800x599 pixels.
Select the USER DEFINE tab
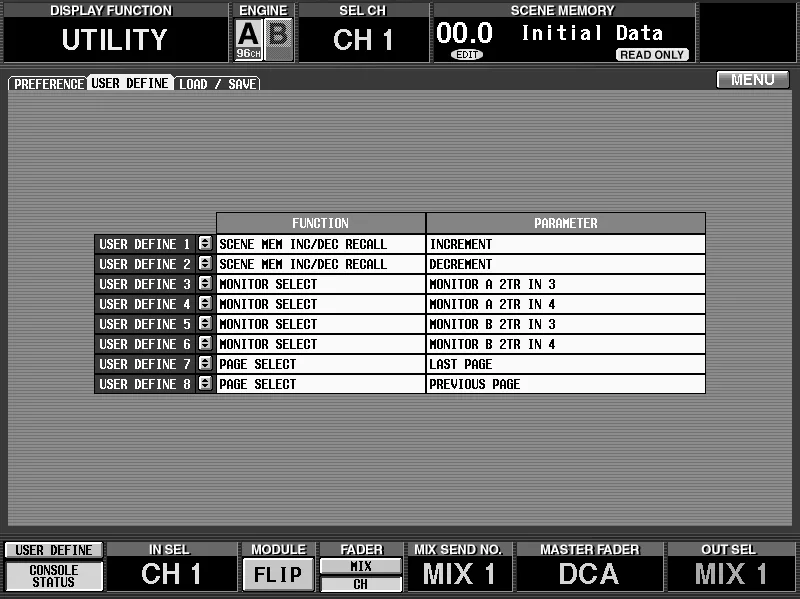point(130,83)
